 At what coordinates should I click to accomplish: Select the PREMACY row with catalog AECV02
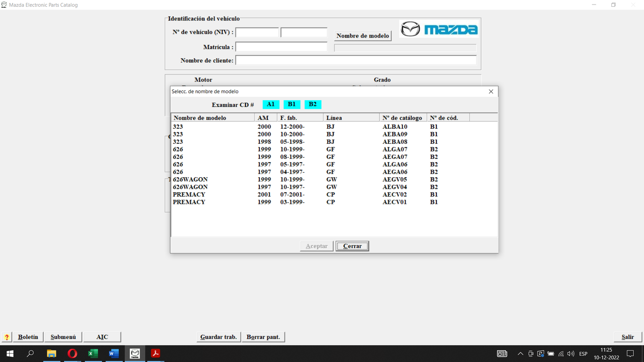click(x=334, y=195)
